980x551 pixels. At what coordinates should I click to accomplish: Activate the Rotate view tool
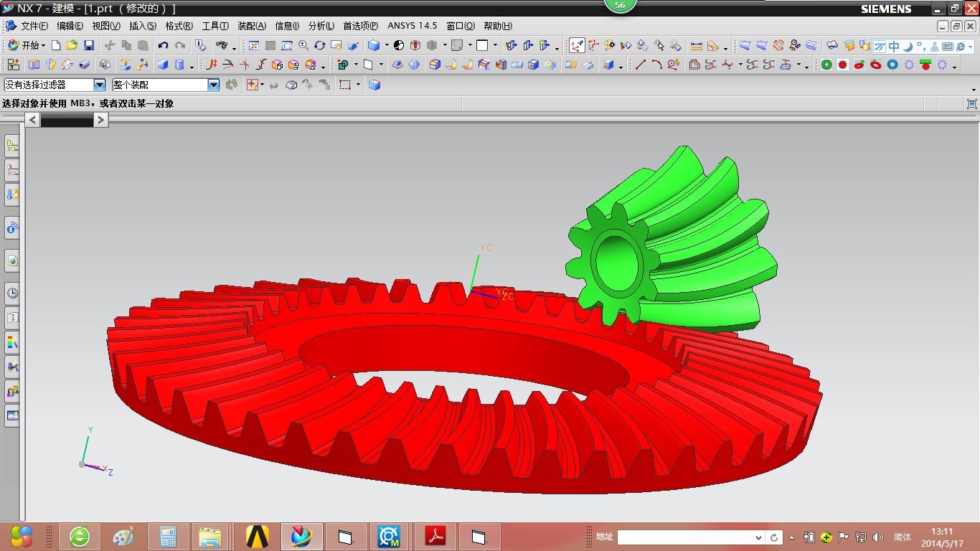pos(319,45)
